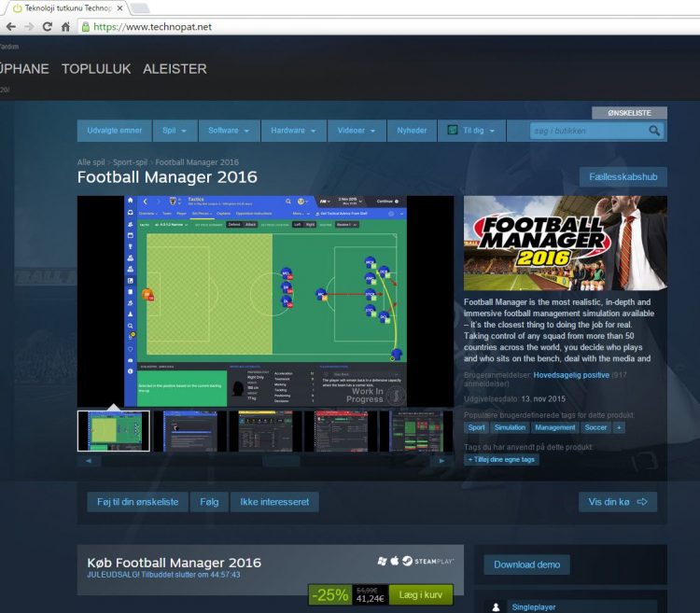Open the ØNSKELISTE wishlist button

tap(629, 113)
